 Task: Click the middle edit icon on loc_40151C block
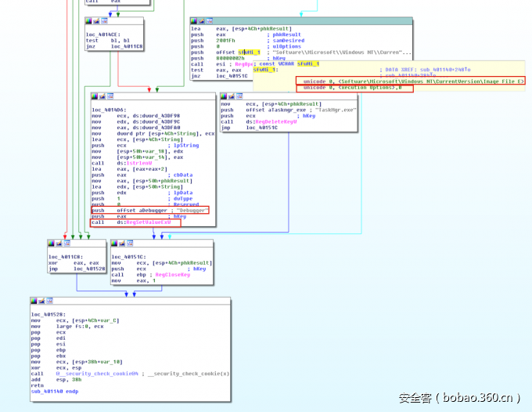pyautogui.click(x=121, y=243)
